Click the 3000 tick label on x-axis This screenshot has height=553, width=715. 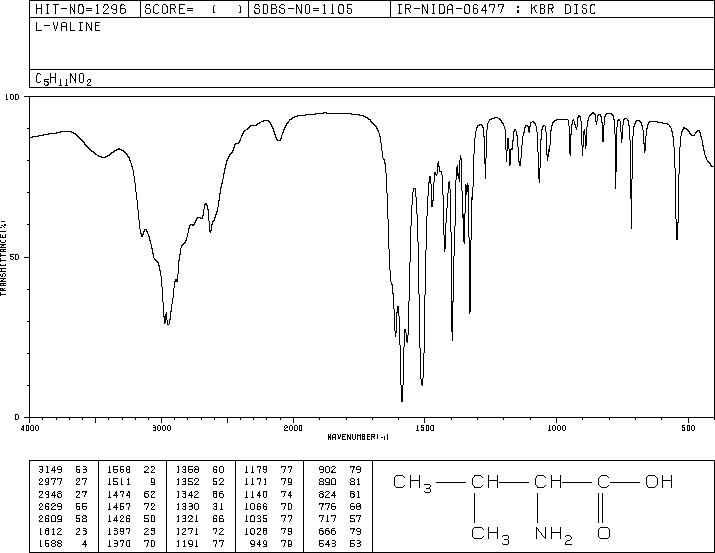(161, 428)
